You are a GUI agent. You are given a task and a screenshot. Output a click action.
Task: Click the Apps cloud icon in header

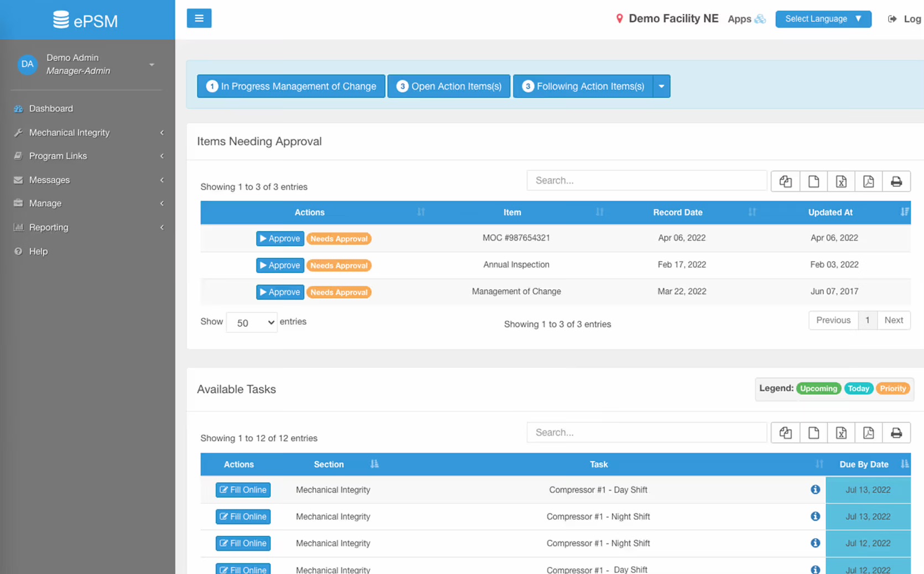tap(761, 19)
